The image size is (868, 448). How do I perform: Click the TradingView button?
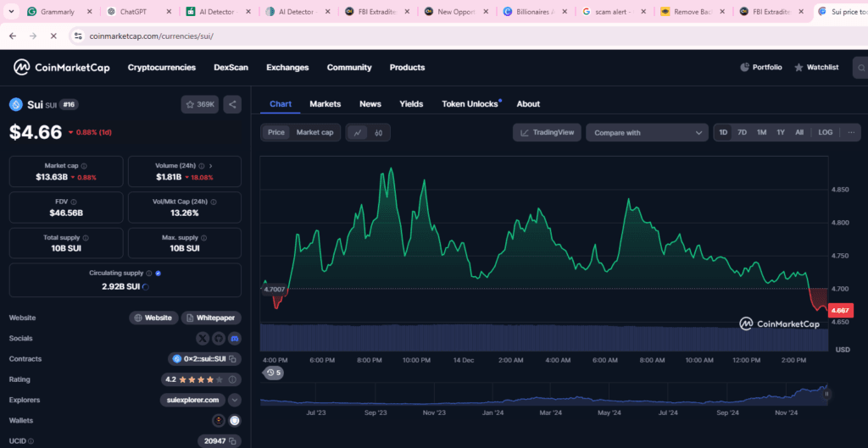pyautogui.click(x=547, y=133)
